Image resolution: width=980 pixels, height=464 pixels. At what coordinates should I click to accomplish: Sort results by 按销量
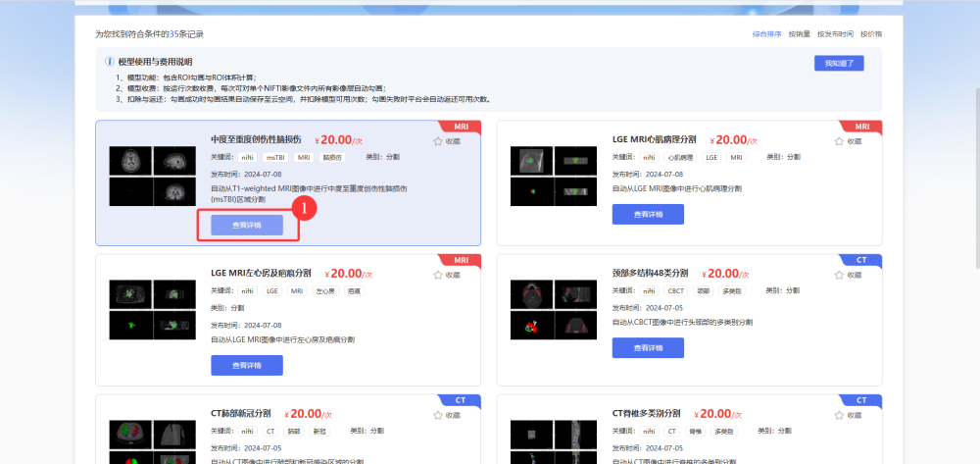tap(800, 34)
